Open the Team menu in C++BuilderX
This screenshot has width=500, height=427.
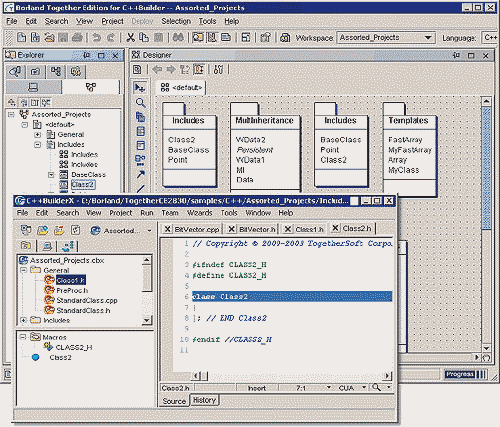170,213
